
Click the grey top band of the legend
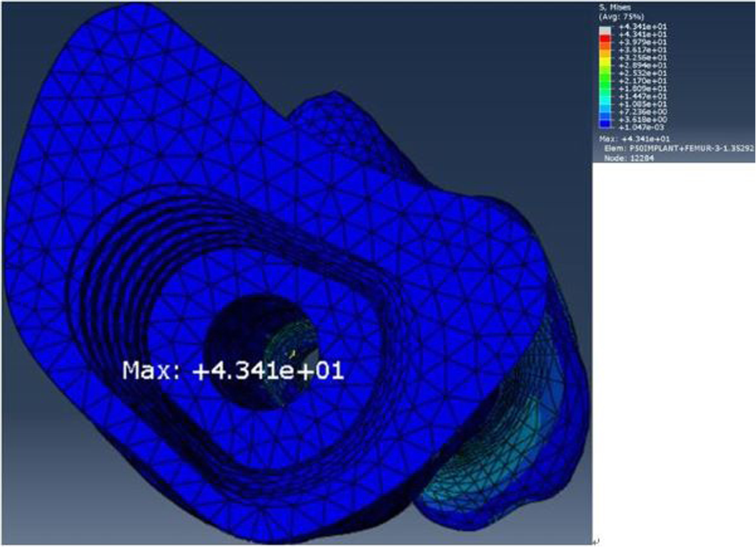605,31
